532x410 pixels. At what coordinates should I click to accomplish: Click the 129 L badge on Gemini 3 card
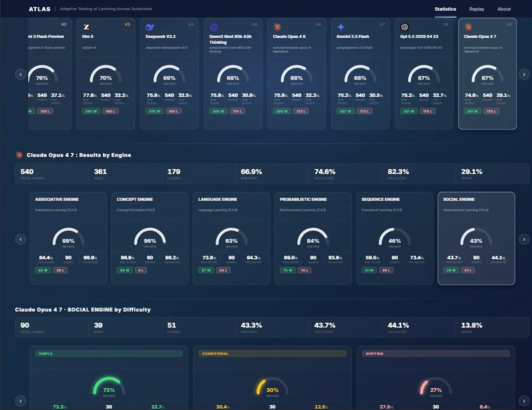[x=45, y=111]
